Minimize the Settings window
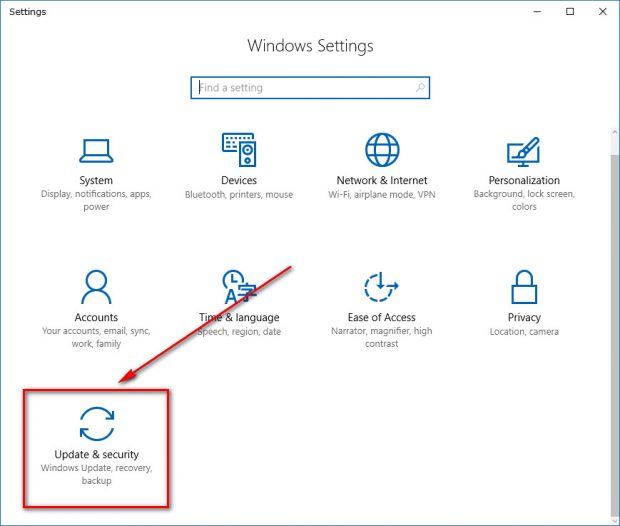 pyautogui.click(x=537, y=11)
